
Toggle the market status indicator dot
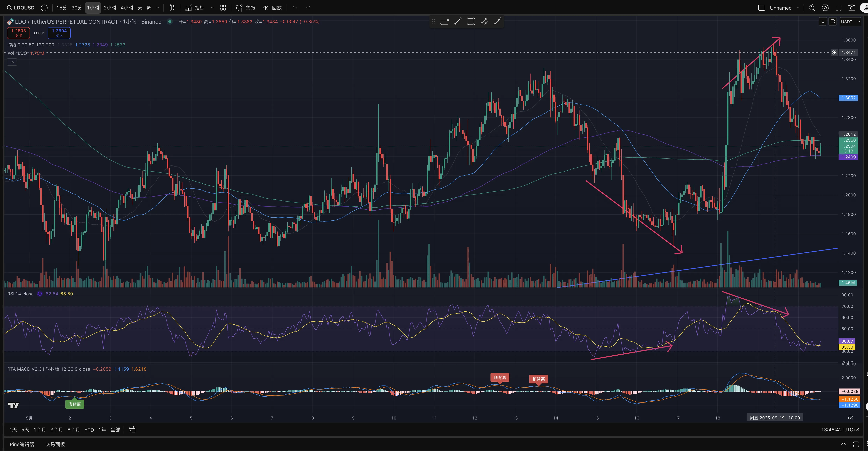pos(170,22)
